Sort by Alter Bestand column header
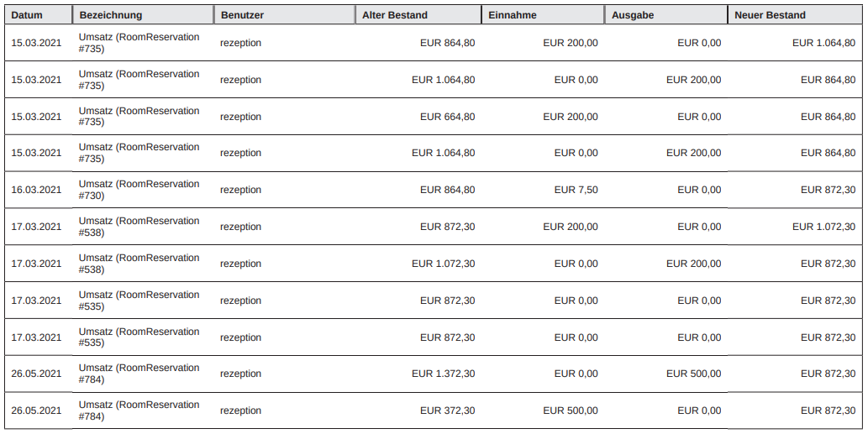868x434 pixels. (x=394, y=15)
